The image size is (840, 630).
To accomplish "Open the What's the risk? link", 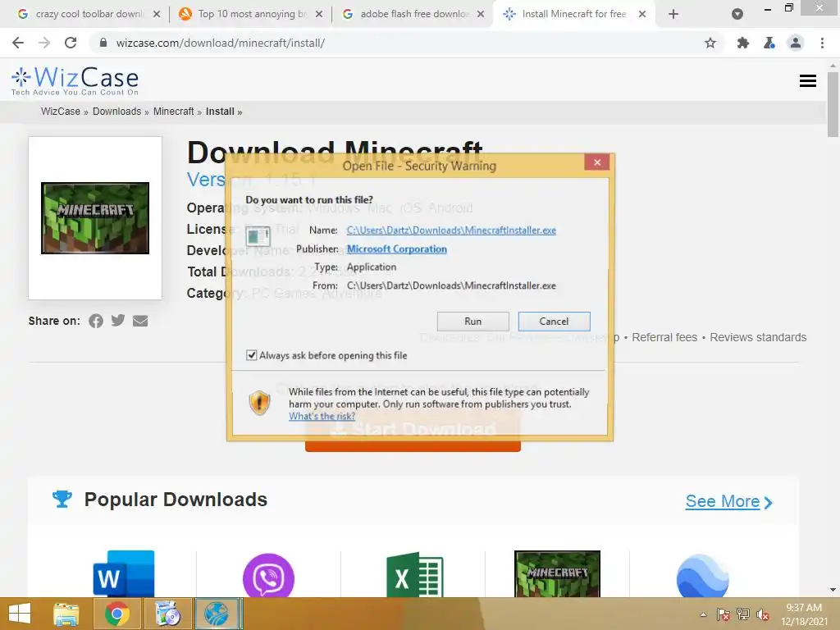I will [322, 416].
